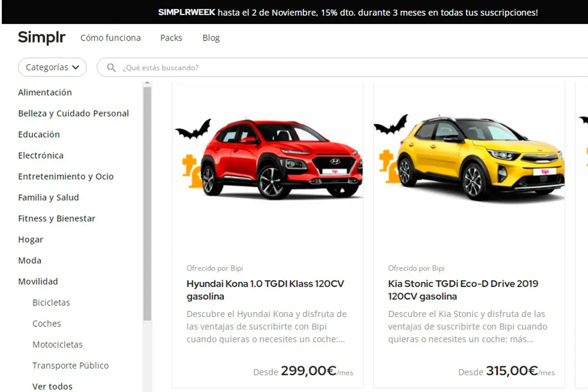
Task: Open the Educación category
Action: 39,134
